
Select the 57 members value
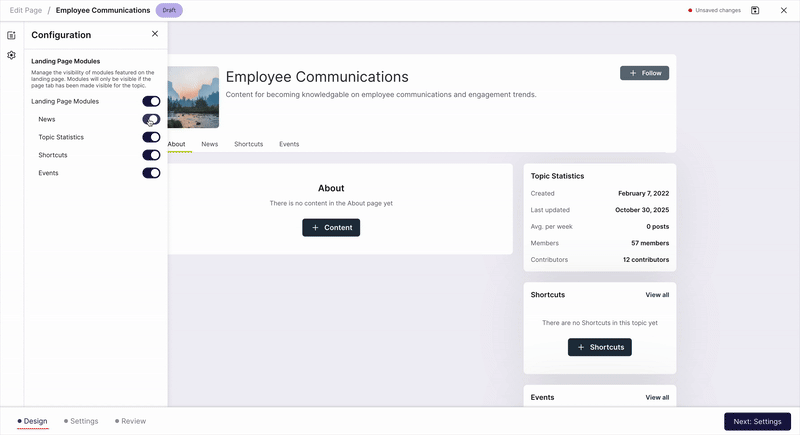pos(650,243)
